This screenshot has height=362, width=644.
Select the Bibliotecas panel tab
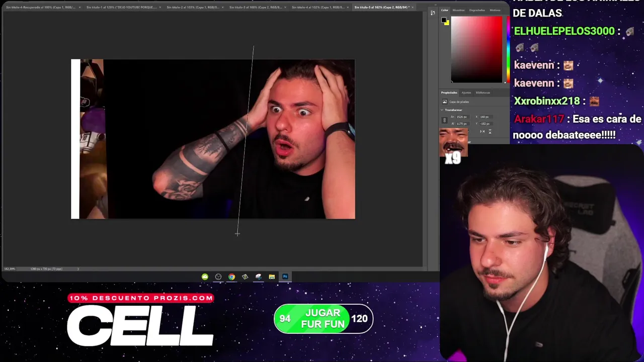coord(483,93)
